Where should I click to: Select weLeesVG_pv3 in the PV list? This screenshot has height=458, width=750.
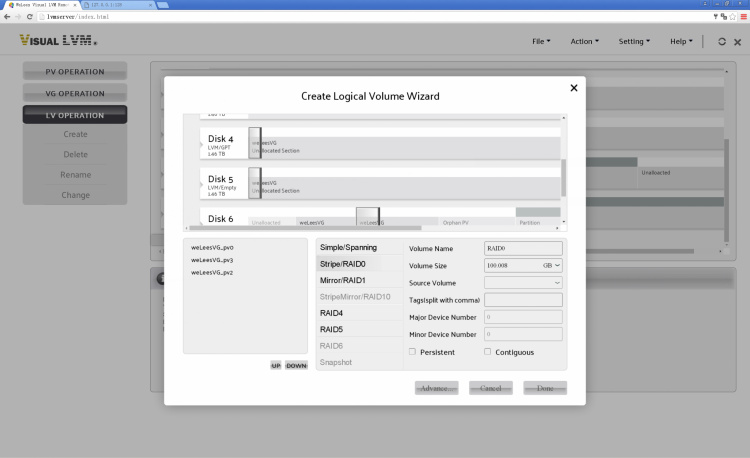pyautogui.click(x=212, y=260)
